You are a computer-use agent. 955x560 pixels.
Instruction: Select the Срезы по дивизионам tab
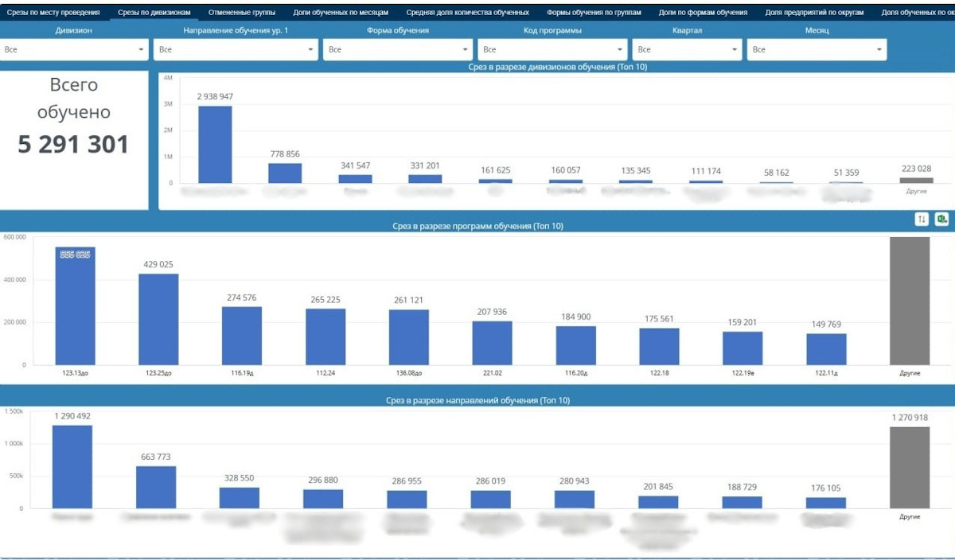154,13
